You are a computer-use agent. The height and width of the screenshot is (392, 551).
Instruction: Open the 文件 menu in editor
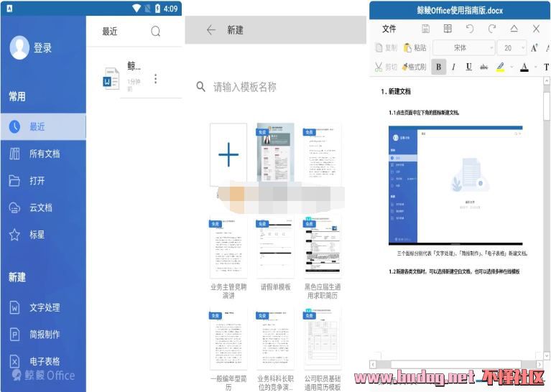click(389, 29)
